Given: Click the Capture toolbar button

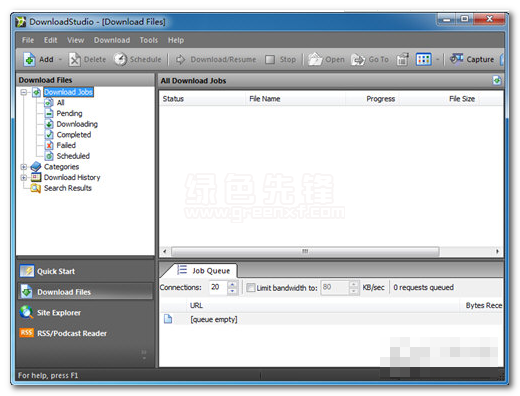Looking at the screenshot, I should click(x=472, y=59).
